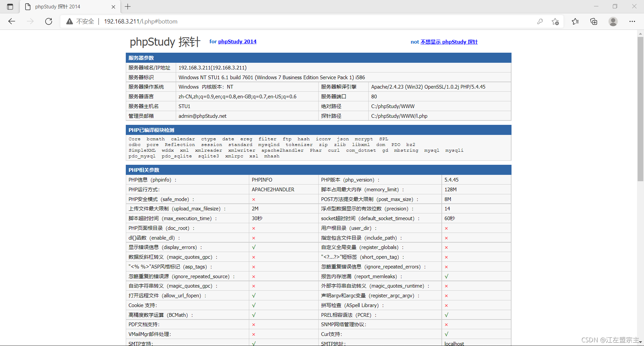Click the apache2handler module name
Image resolution: width=644 pixels, height=346 pixels.
point(282,150)
